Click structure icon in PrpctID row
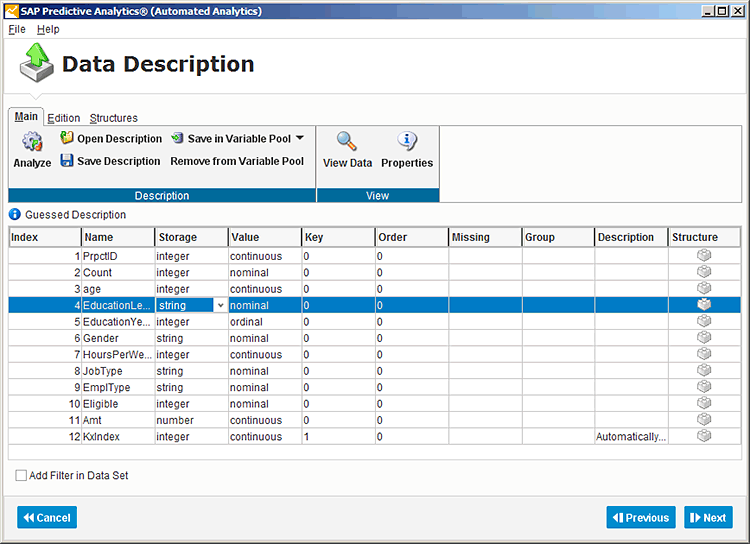The height and width of the screenshot is (544, 750). 704,255
